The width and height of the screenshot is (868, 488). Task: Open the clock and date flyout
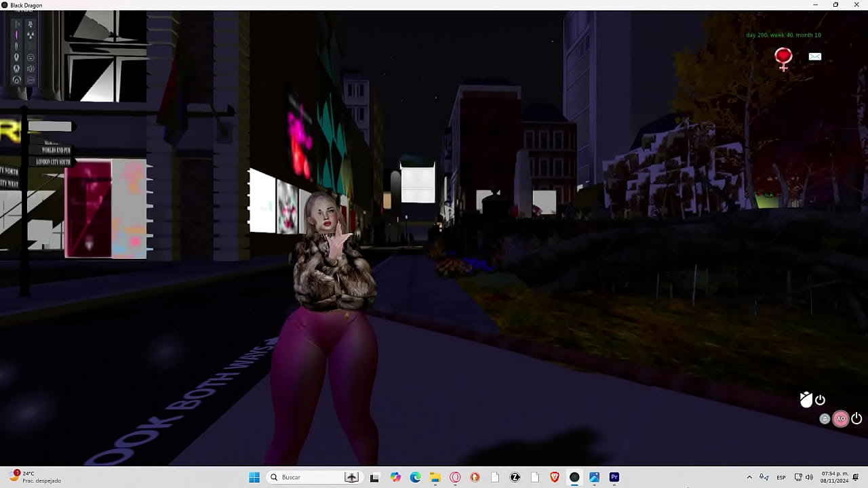[834, 477]
